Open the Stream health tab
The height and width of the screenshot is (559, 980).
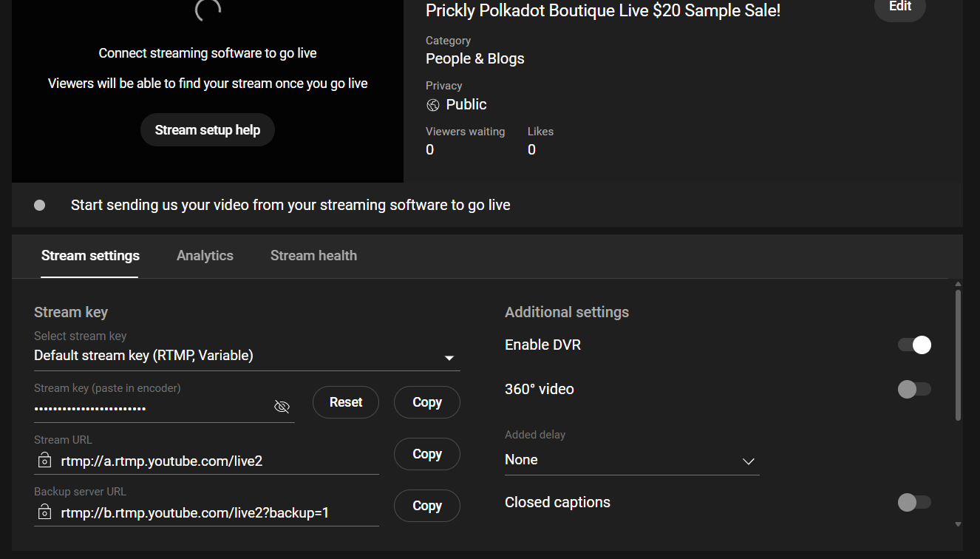(313, 256)
